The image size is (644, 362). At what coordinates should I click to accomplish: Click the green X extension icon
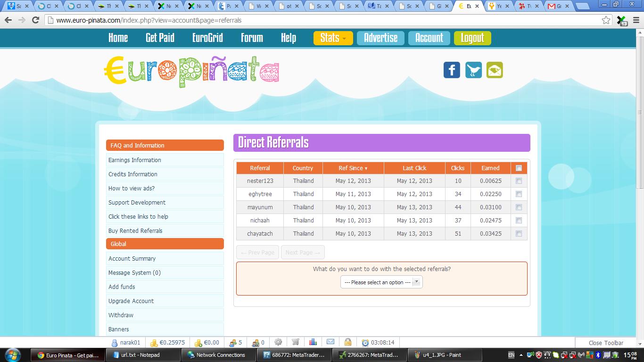[x=622, y=21]
